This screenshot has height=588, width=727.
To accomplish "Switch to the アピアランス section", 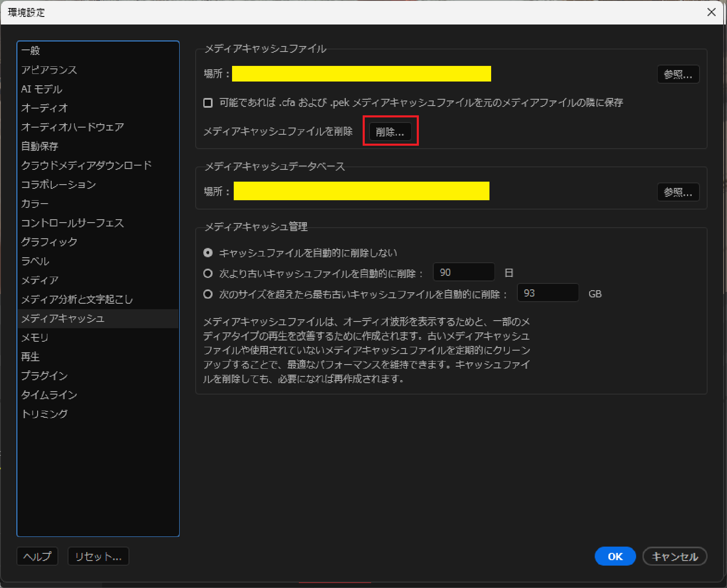I will pyautogui.click(x=49, y=70).
